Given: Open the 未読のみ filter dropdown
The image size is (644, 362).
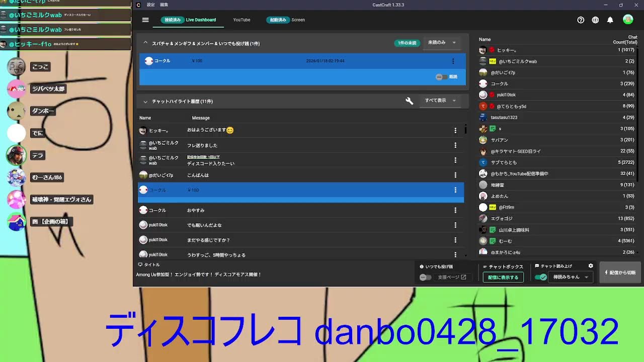Looking at the screenshot, I should 442,43.
